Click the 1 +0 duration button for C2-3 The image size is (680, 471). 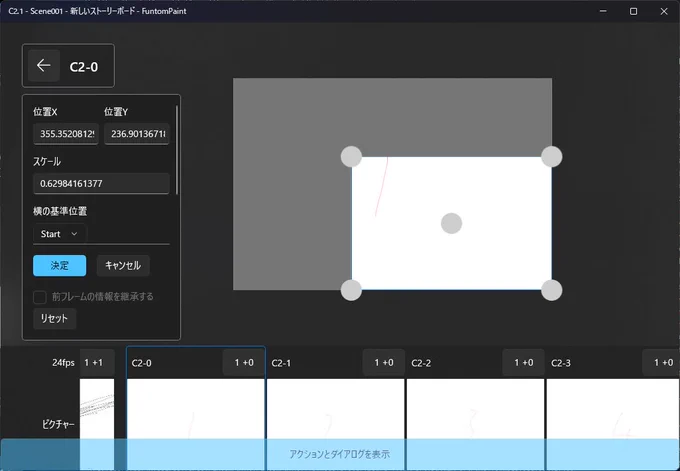[x=662, y=363]
